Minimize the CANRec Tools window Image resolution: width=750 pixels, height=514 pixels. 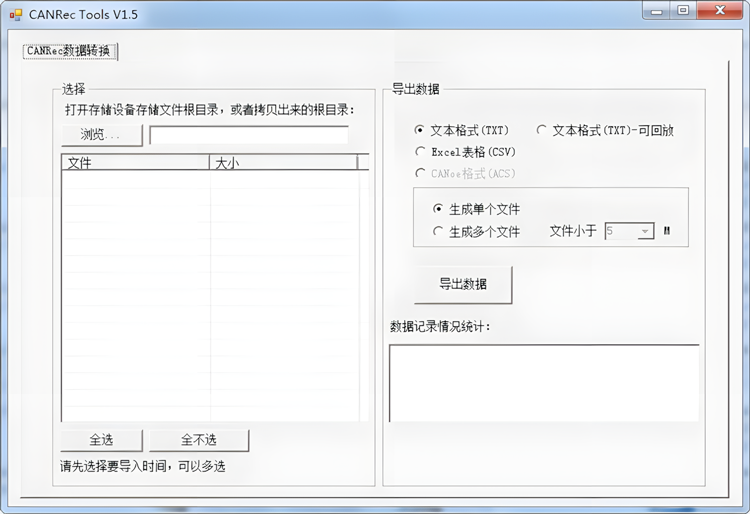coord(657,11)
